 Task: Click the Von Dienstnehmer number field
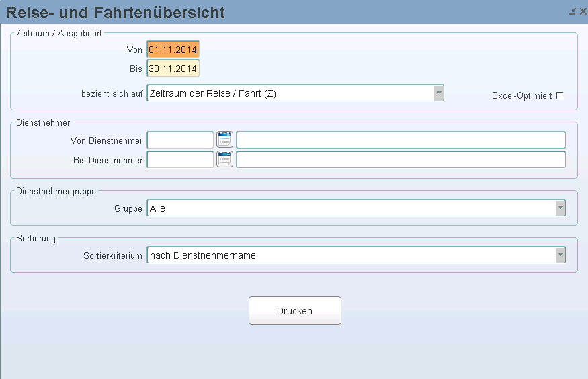(x=180, y=140)
